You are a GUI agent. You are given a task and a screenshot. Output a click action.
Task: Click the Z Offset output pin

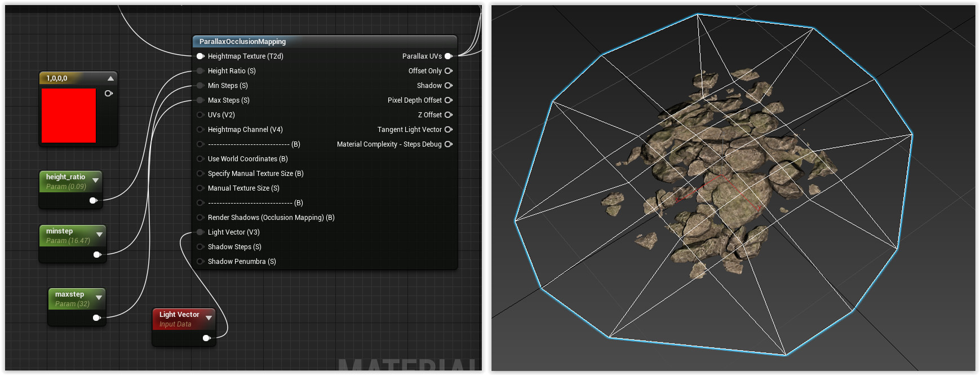448,115
